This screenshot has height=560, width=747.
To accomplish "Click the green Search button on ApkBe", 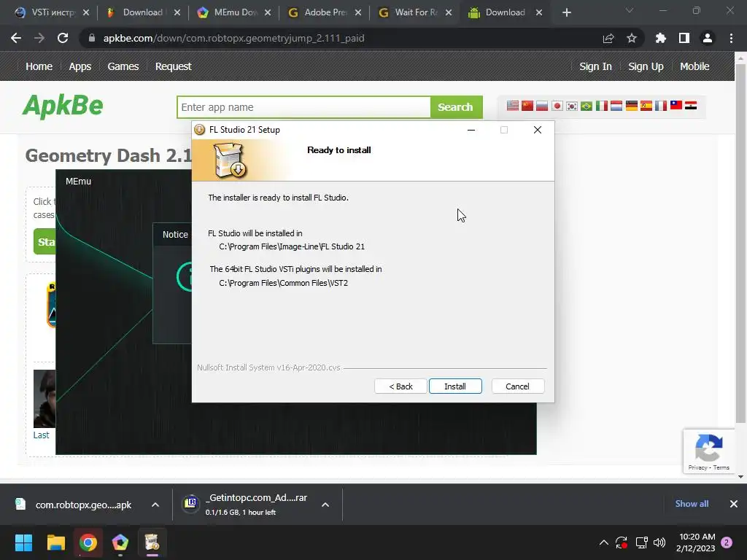I will (456, 107).
